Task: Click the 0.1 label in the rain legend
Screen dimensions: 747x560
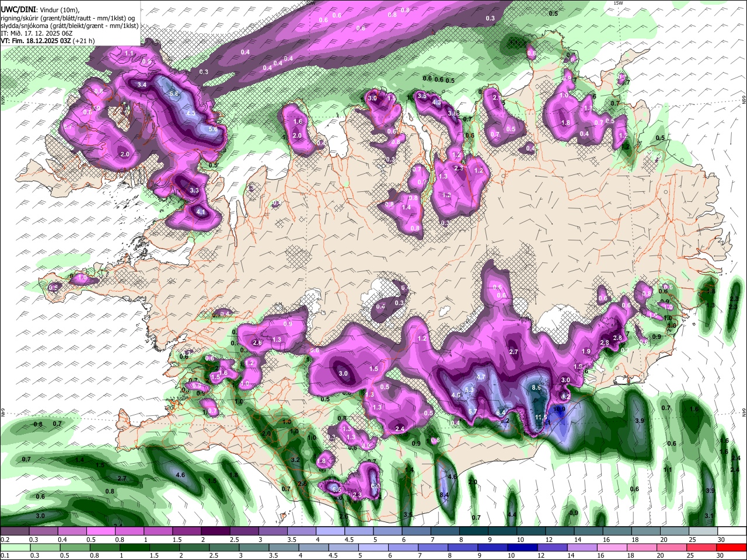Action: coord(5,555)
